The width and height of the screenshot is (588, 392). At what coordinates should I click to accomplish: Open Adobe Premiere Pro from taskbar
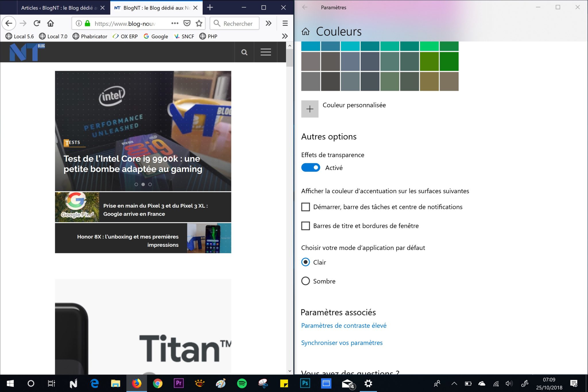(179, 383)
